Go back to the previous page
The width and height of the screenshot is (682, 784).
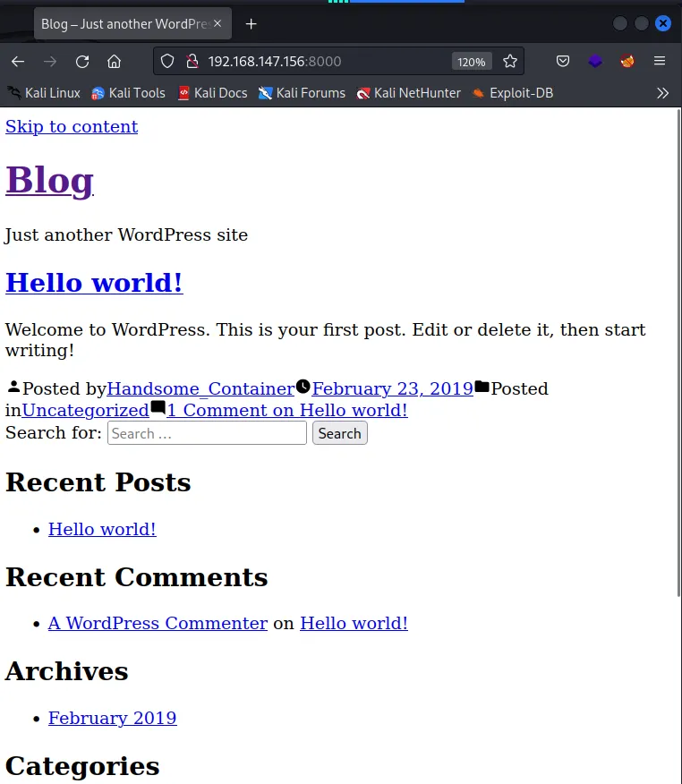point(18,62)
